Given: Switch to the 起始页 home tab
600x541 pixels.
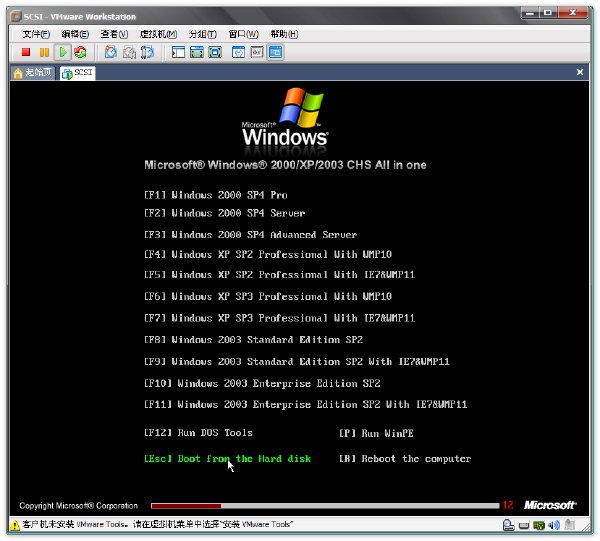Looking at the screenshot, I should click(x=33, y=73).
